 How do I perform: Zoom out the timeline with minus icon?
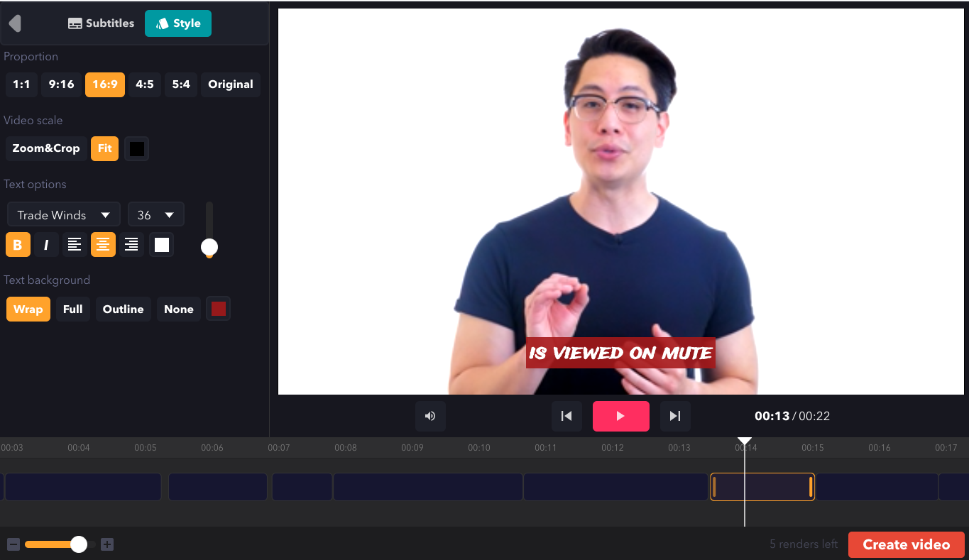point(13,544)
